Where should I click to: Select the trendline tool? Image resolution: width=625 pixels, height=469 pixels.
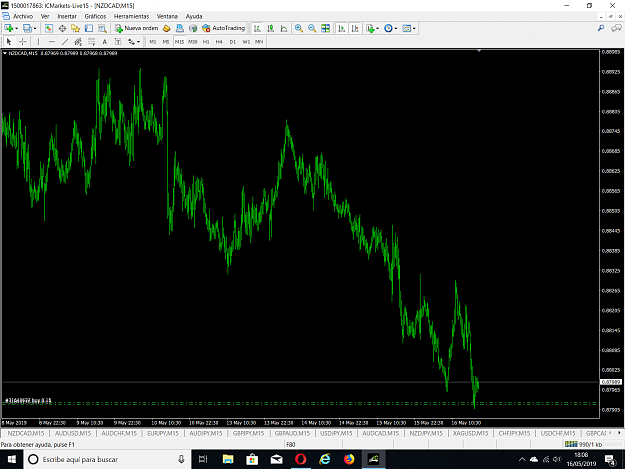click(x=65, y=41)
